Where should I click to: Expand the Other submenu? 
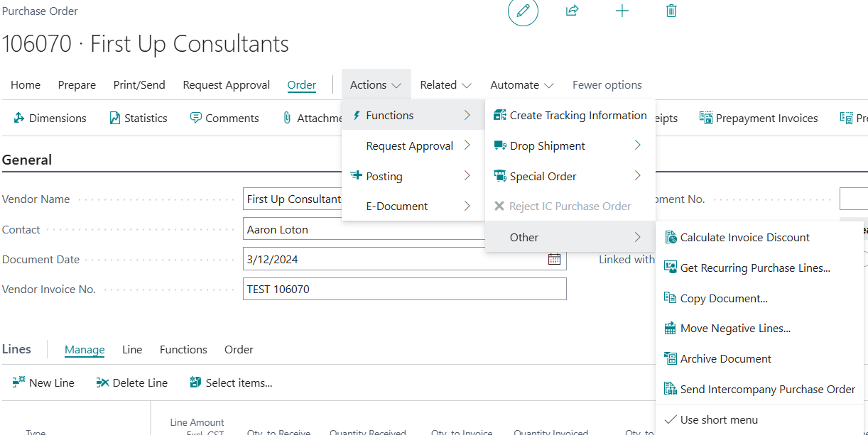[x=570, y=238]
